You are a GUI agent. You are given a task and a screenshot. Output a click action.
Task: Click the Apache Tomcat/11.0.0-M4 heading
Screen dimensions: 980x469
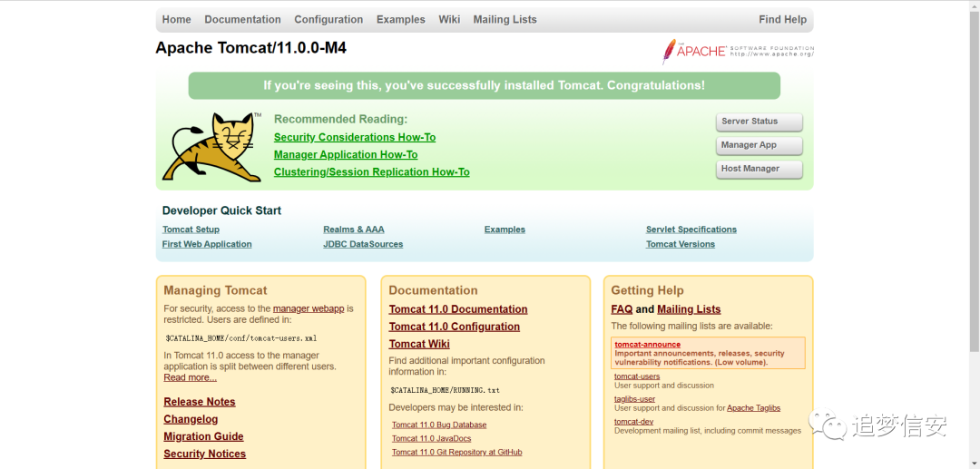pyautogui.click(x=250, y=48)
